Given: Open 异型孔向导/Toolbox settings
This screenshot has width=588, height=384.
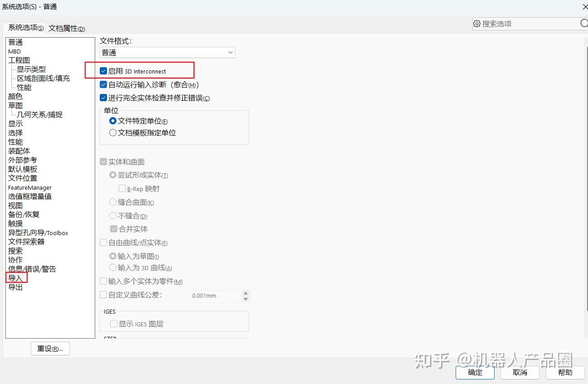Looking at the screenshot, I should coord(38,232).
